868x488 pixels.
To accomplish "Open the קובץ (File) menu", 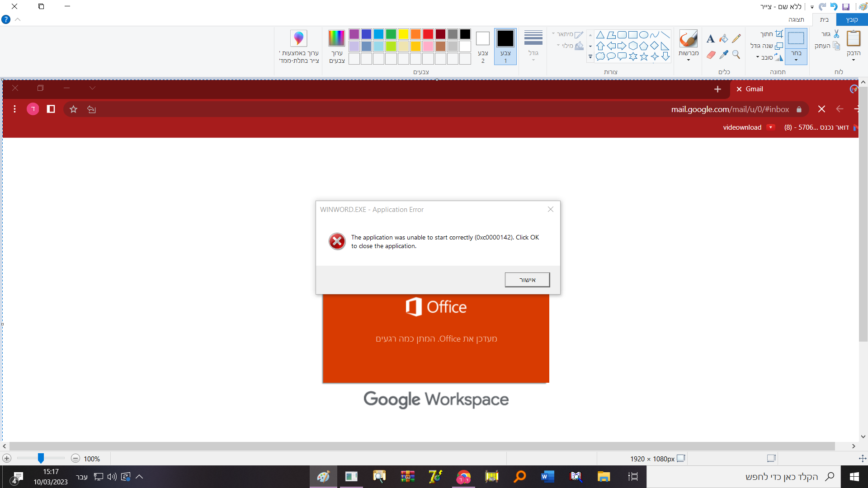I will pyautogui.click(x=852, y=19).
